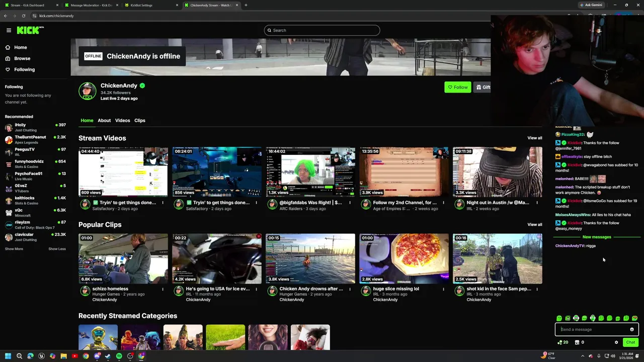
Task: Click the Send a message chat input
Action: [597, 329]
